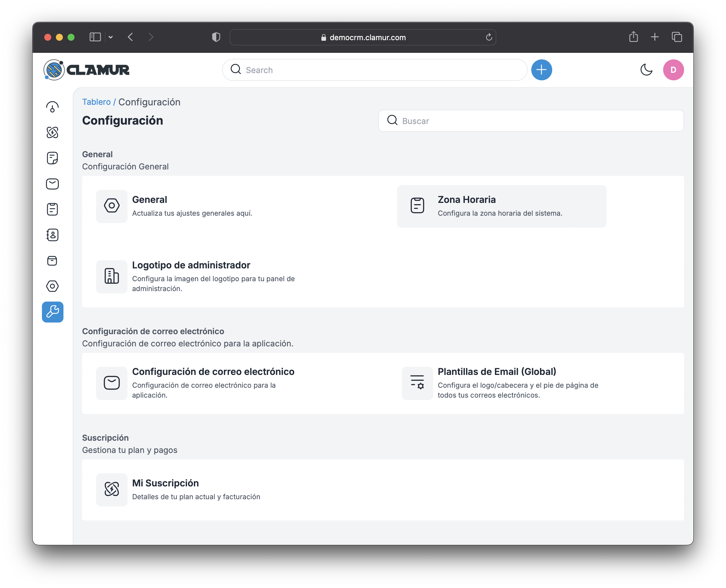Click the Clamur logo
726x588 pixels.
click(x=86, y=70)
